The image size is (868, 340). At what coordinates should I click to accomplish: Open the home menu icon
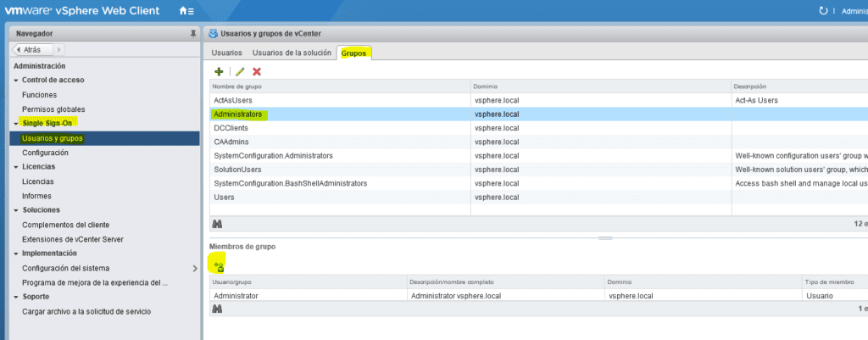[186, 11]
